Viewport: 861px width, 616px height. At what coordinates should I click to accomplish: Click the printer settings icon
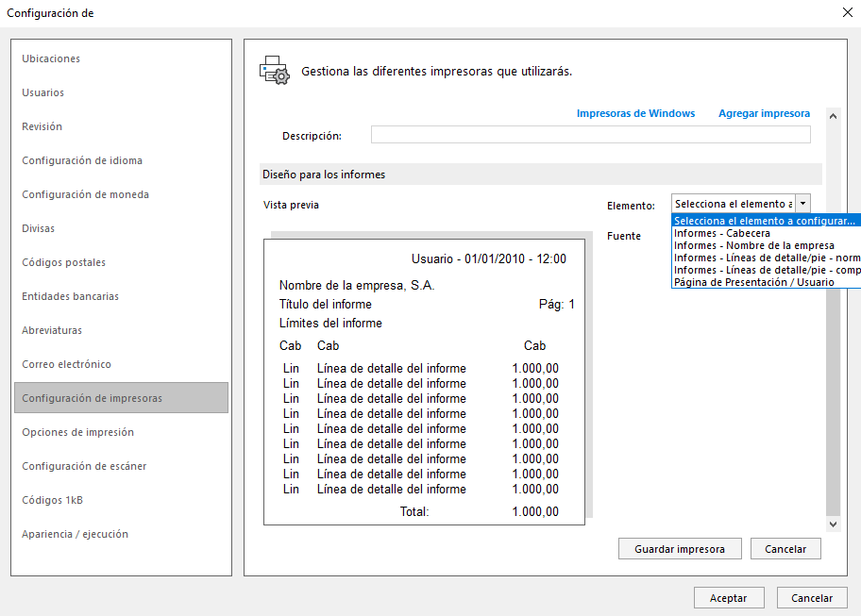coord(274,70)
